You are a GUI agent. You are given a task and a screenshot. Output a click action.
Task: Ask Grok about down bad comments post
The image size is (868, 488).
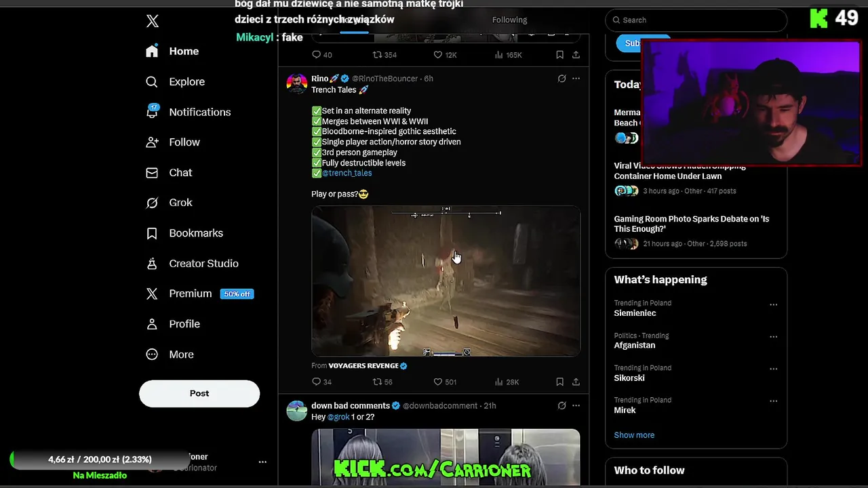pyautogui.click(x=561, y=406)
